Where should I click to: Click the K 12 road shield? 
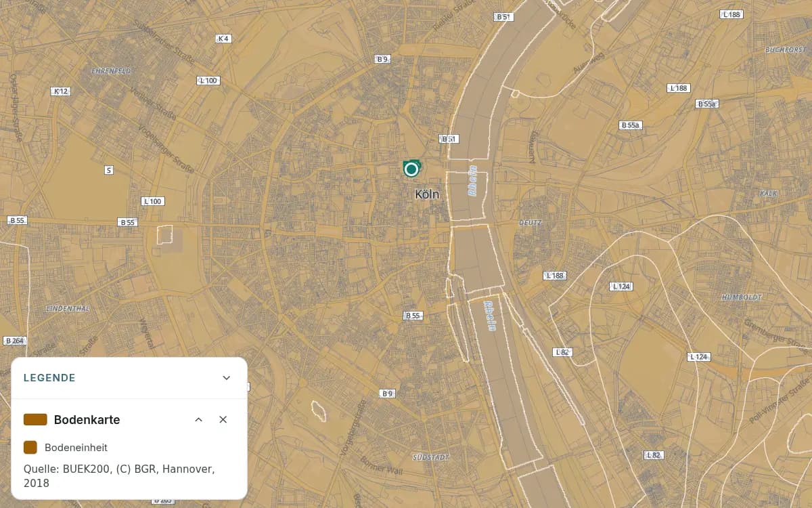(x=61, y=91)
